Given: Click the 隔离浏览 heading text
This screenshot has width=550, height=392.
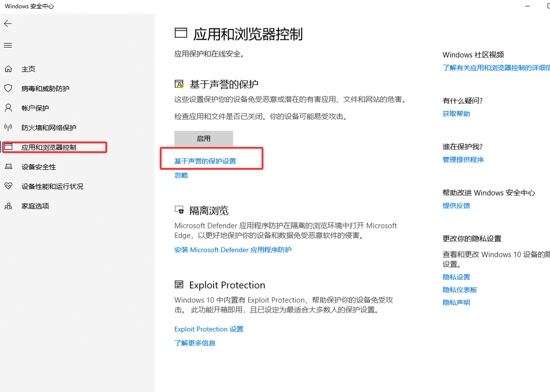Looking at the screenshot, I should click(209, 210).
